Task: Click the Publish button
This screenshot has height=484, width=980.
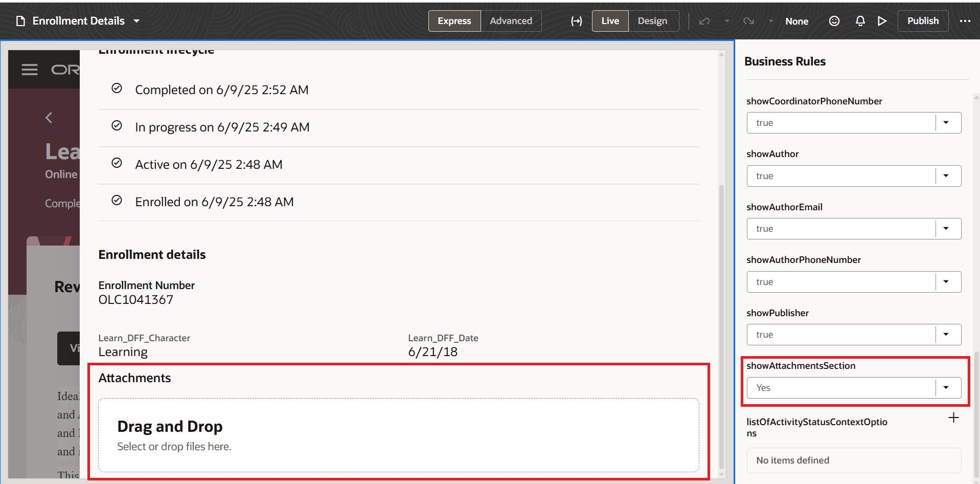Action: click(923, 21)
